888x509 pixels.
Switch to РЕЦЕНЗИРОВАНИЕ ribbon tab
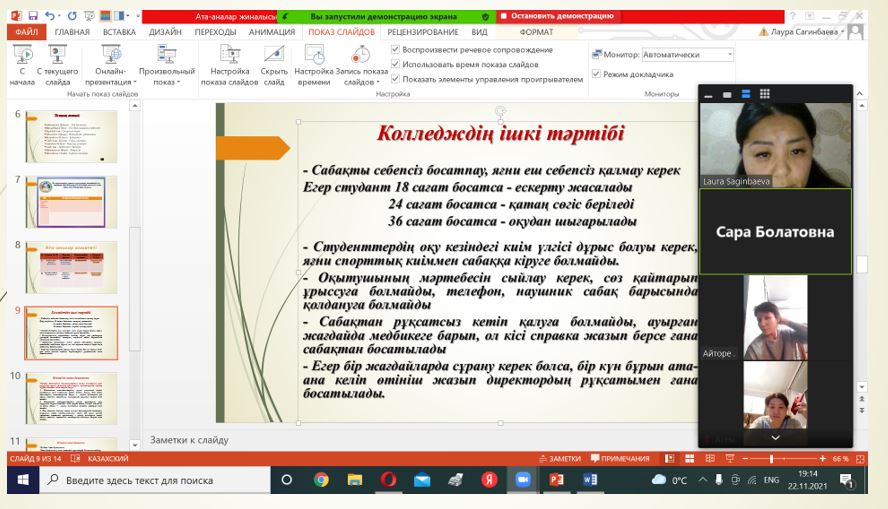422,32
